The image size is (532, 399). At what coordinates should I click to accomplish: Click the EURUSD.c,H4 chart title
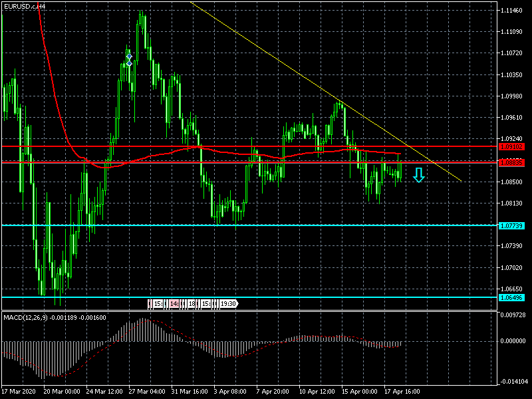pos(24,5)
